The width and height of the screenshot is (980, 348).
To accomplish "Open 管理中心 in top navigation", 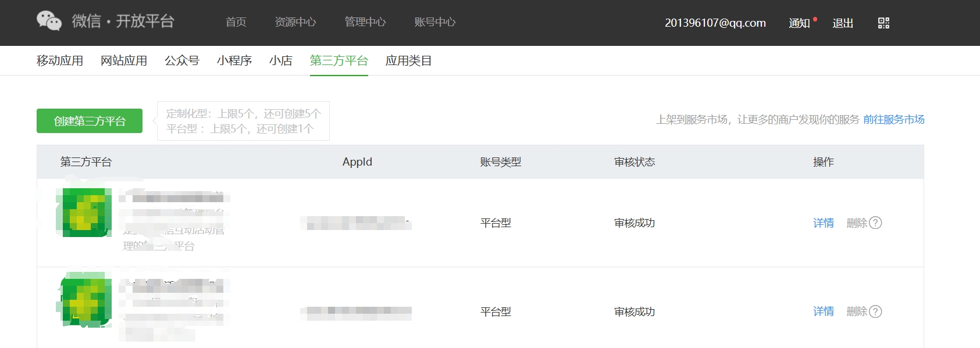I will (x=365, y=22).
